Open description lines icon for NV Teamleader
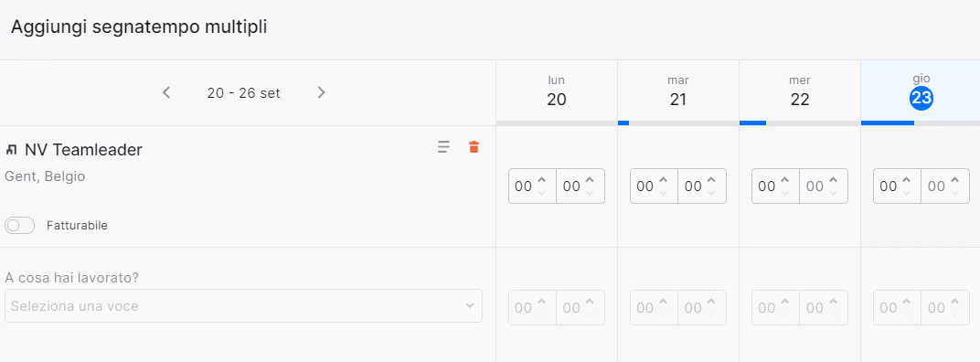This screenshot has width=980, height=362. click(x=443, y=147)
